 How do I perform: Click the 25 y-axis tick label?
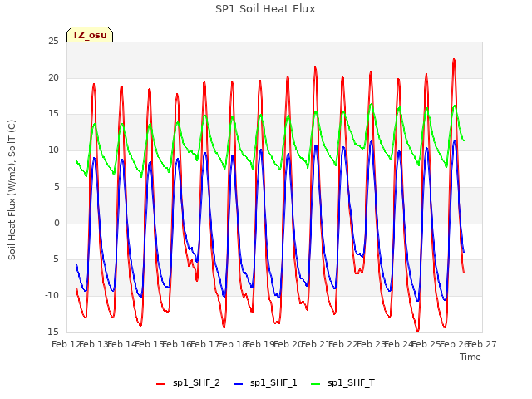(53, 42)
